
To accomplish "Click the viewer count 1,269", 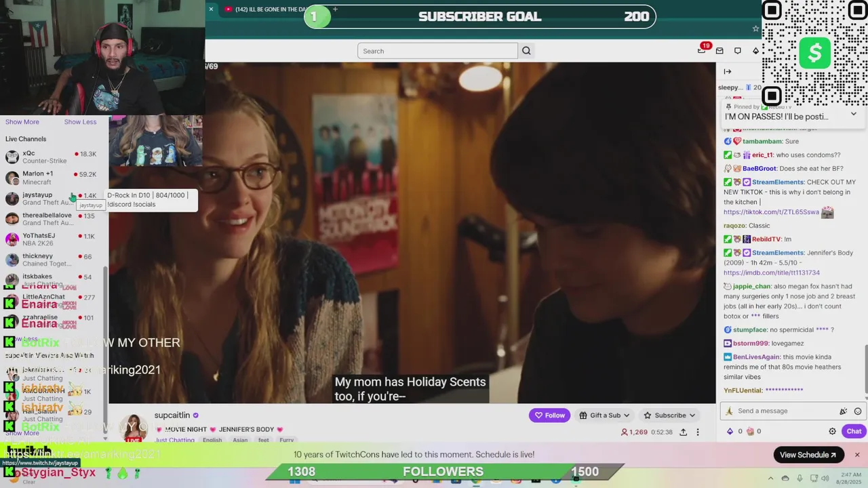I will pos(635,432).
